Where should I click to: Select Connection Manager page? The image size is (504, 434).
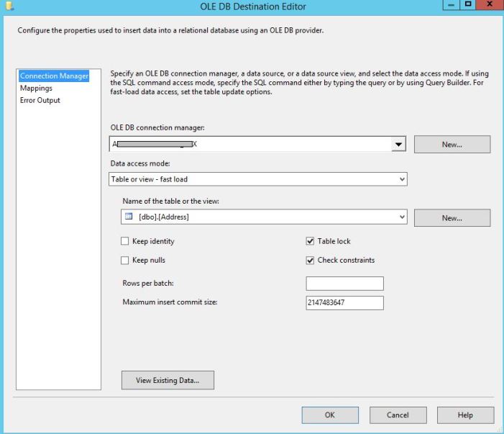pos(54,76)
